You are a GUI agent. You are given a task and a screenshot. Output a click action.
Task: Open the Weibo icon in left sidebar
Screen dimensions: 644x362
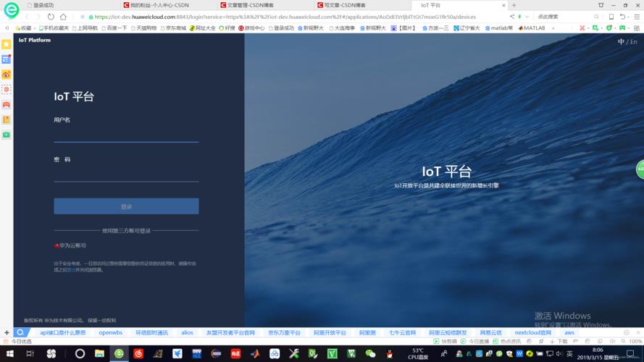point(7,75)
